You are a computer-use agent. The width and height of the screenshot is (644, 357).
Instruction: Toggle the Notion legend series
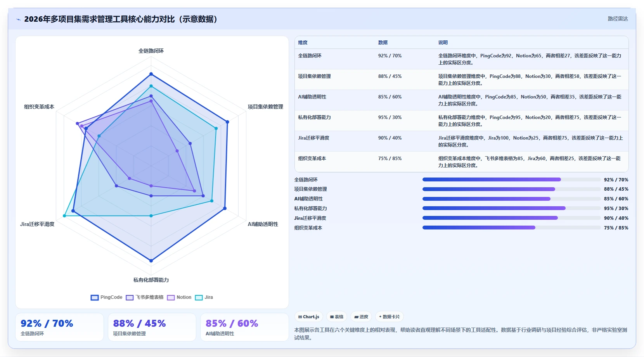(179, 297)
